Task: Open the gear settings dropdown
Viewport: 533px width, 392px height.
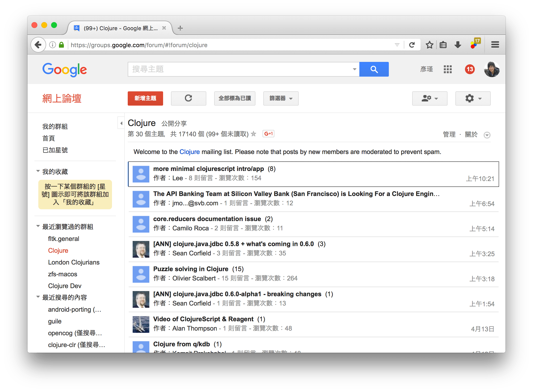Action: pos(473,98)
